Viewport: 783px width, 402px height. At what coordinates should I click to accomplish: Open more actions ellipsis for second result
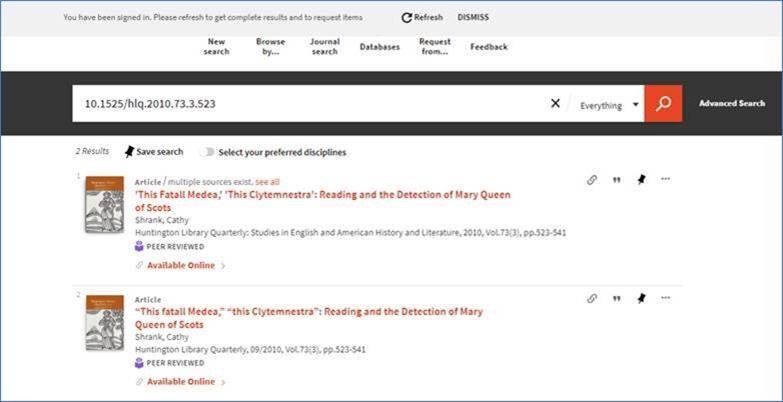click(665, 298)
